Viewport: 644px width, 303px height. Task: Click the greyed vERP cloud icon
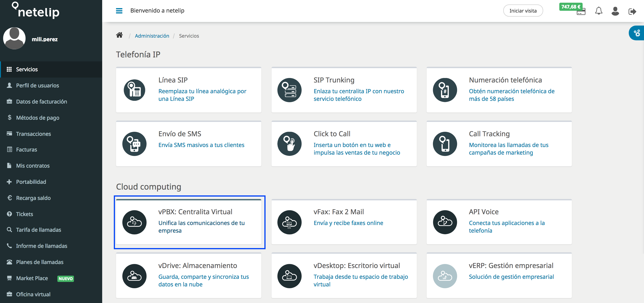click(445, 276)
